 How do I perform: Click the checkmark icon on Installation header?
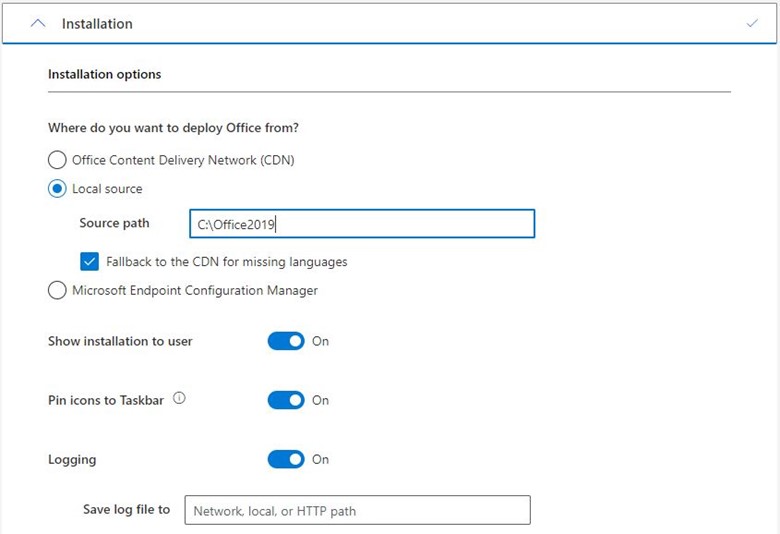point(752,23)
